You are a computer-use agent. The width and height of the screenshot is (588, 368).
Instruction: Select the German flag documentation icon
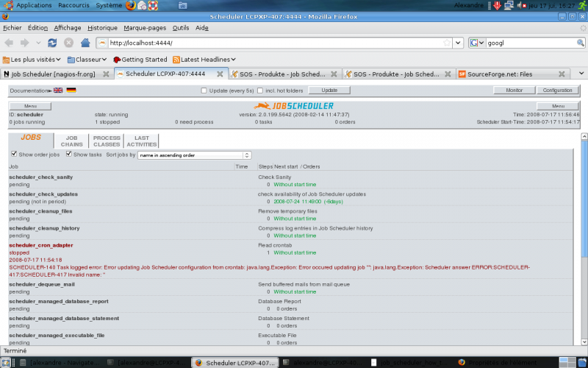click(x=71, y=90)
